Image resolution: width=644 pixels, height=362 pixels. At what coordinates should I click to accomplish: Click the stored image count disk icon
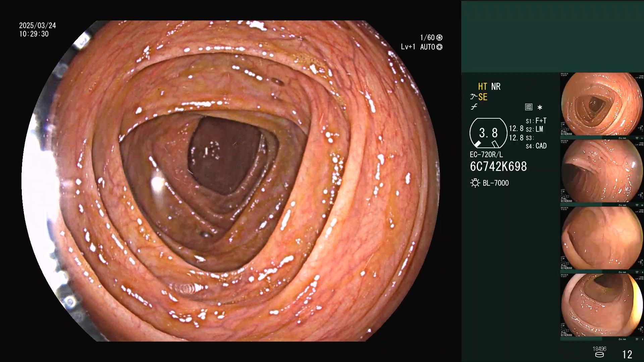point(599,355)
